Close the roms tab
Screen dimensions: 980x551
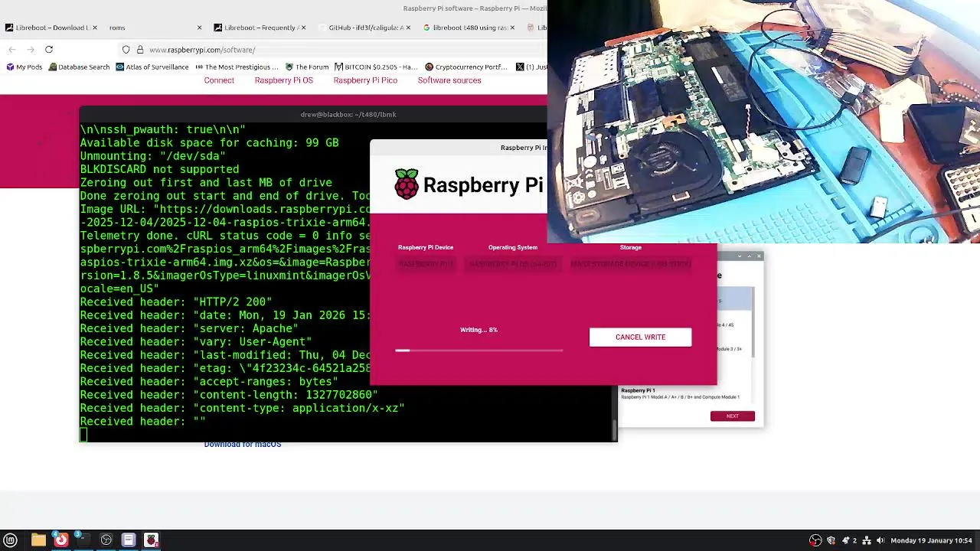coord(199,28)
